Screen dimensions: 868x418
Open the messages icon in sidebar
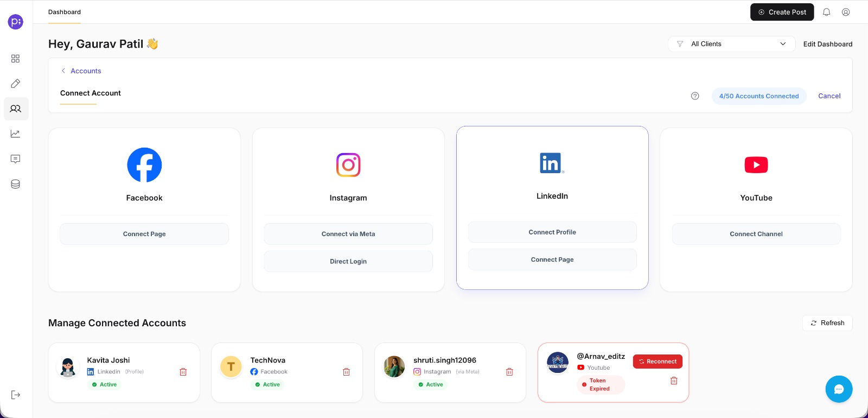click(15, 159)
